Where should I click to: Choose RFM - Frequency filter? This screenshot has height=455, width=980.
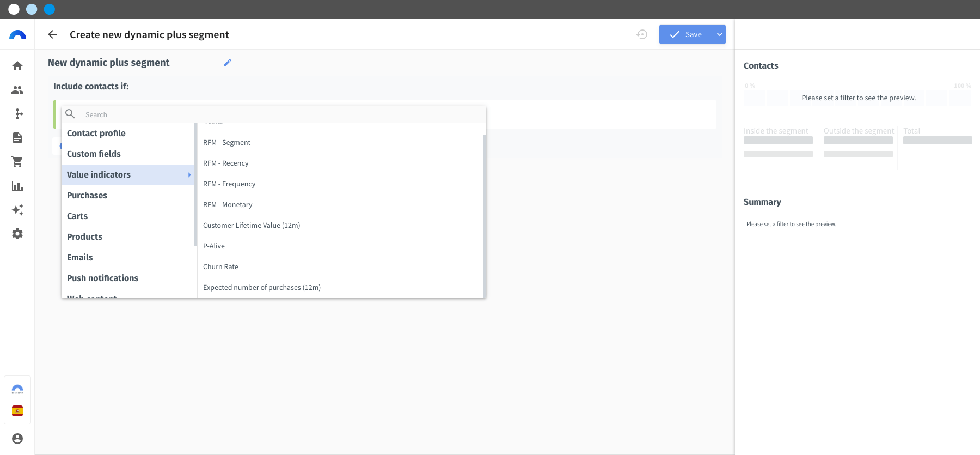[340, 184]
